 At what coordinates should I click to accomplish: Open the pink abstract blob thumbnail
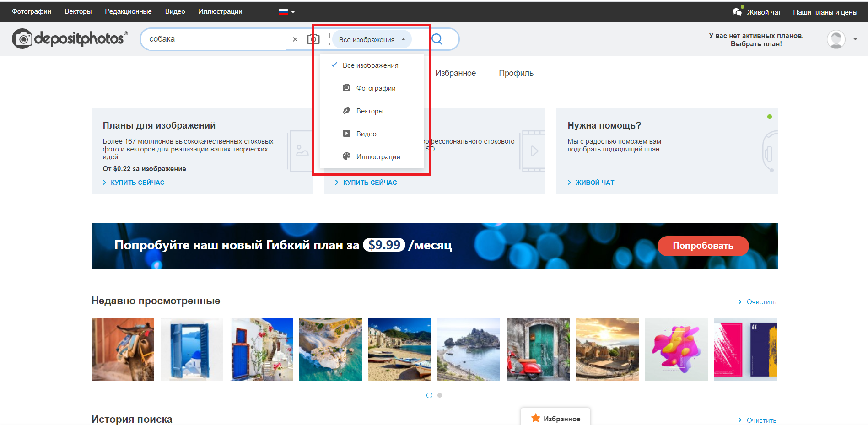pos(676,350)
